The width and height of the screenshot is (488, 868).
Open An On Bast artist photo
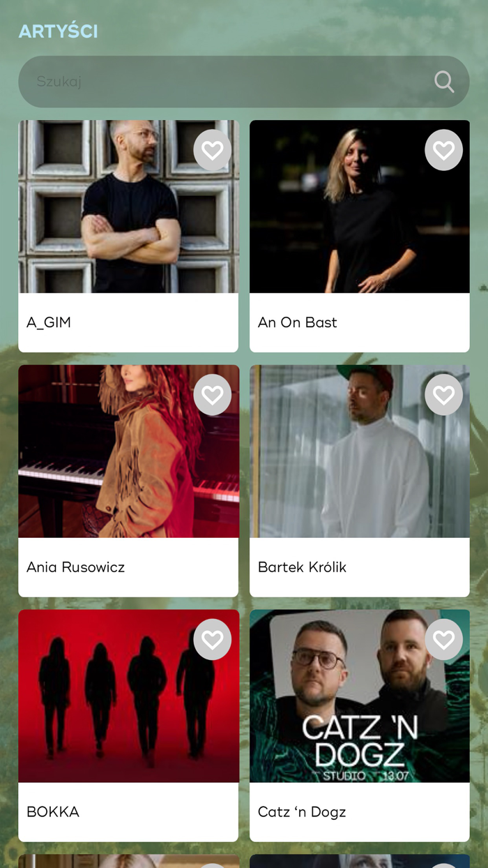360,207
